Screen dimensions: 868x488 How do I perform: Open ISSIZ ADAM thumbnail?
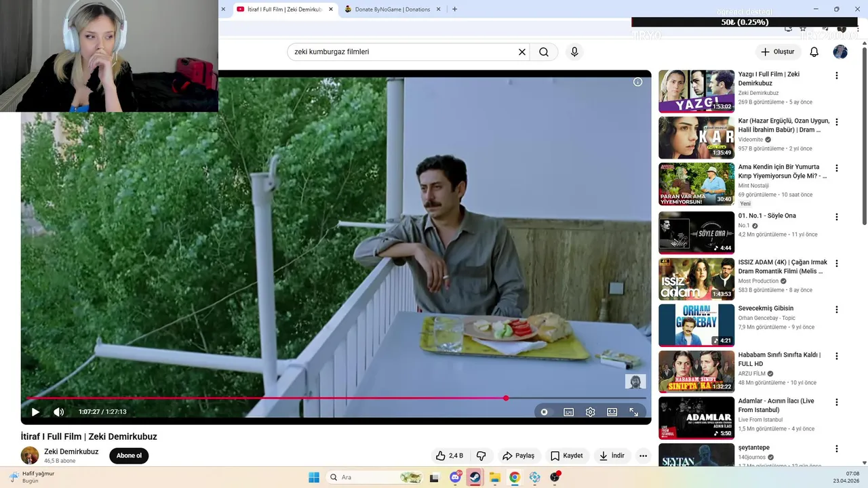pyautogui.click(x=696, y=279)
